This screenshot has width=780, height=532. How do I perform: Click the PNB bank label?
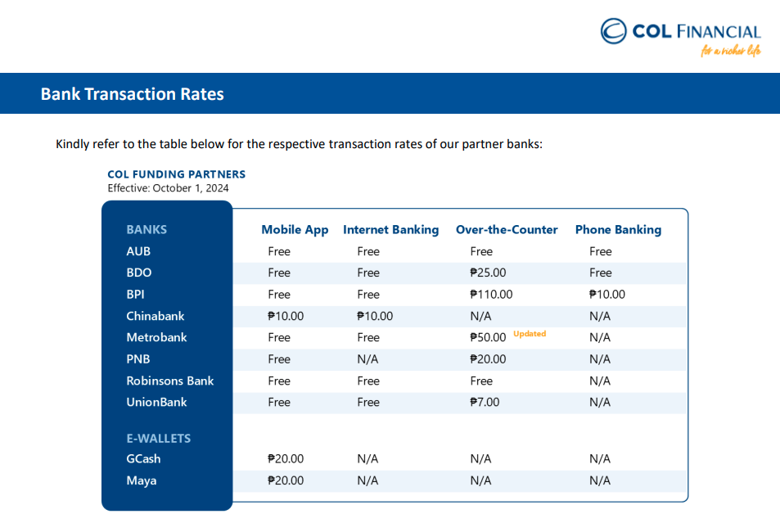[138, 358]
